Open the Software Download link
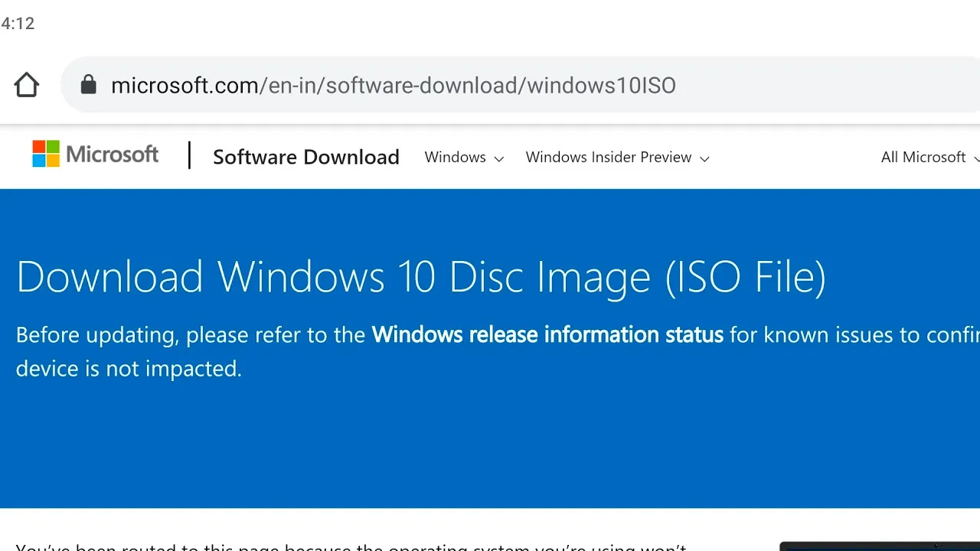 click(x=306, y=157)
